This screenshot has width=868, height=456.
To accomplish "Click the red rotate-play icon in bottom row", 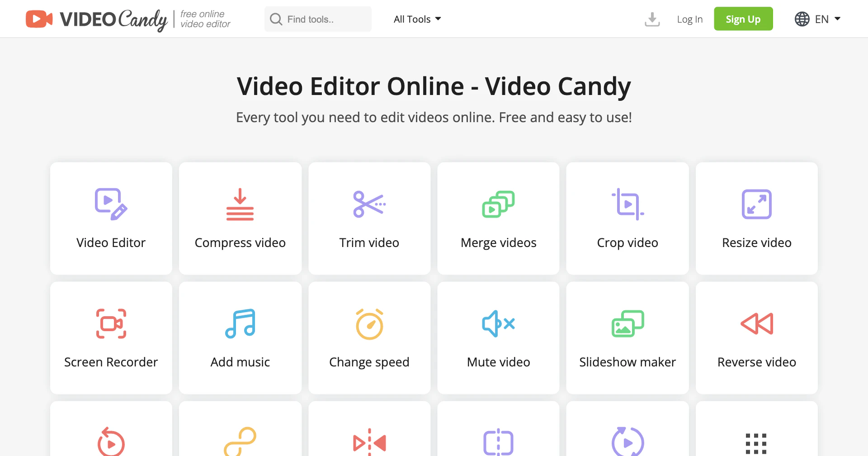I will (111, 442).
